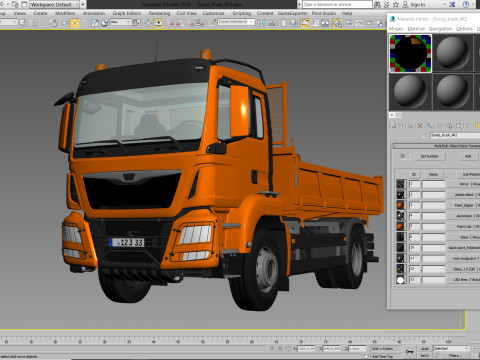Screen dimensions: 480x360
Task: Toggle the Percent Snap button
Action: [192, 23]
